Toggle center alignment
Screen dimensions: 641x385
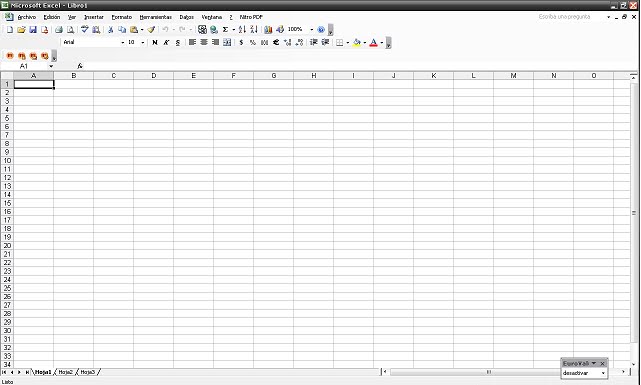[x=204, y=43]
